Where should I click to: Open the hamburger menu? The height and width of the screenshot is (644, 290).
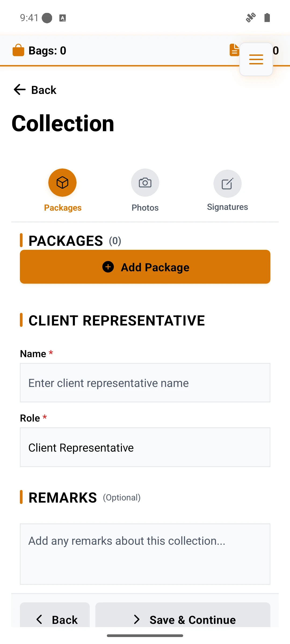[256, 59]
